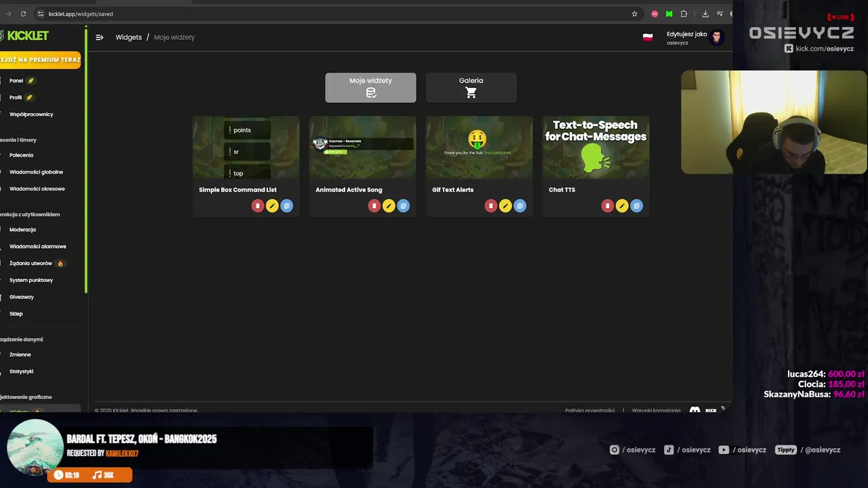This screenshot has width=868, height=488.
Task: Edit the Animated Active Song widget
Action: click(x=389, y=206)
